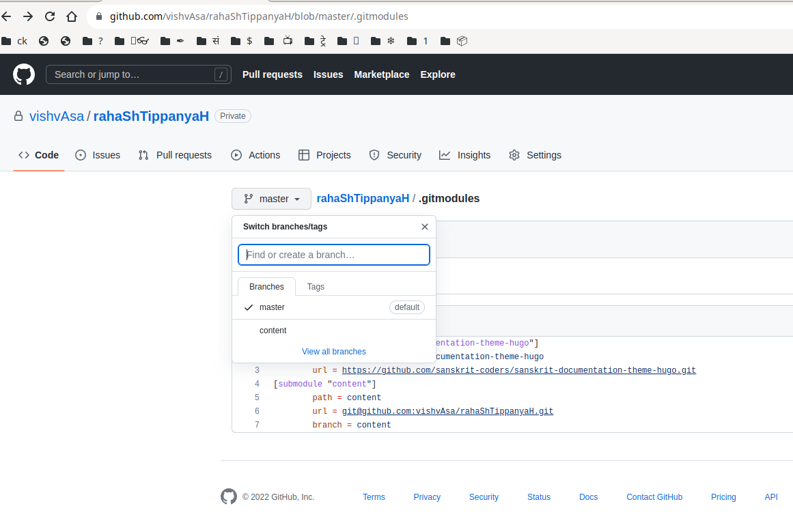Click the GitHub logo in the footer
This screenshot has width=793, height=532.
(x=229, y=496)
